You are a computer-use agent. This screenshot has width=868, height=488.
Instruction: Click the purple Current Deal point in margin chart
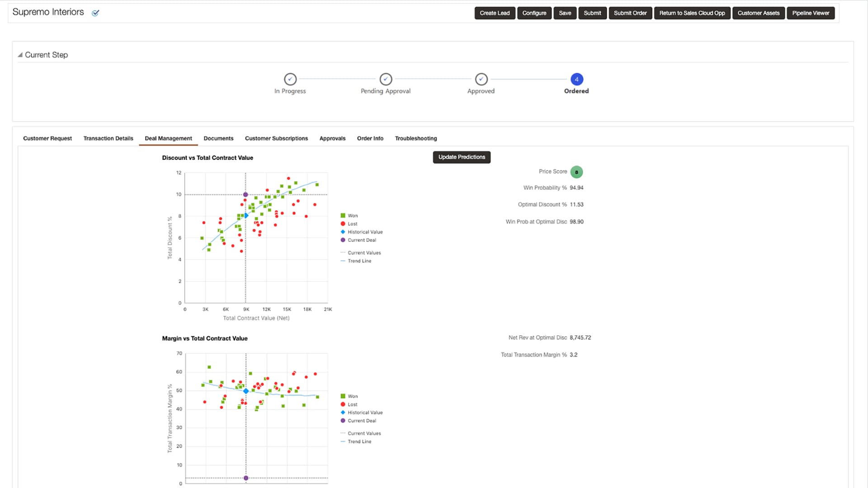pos(246,478)
